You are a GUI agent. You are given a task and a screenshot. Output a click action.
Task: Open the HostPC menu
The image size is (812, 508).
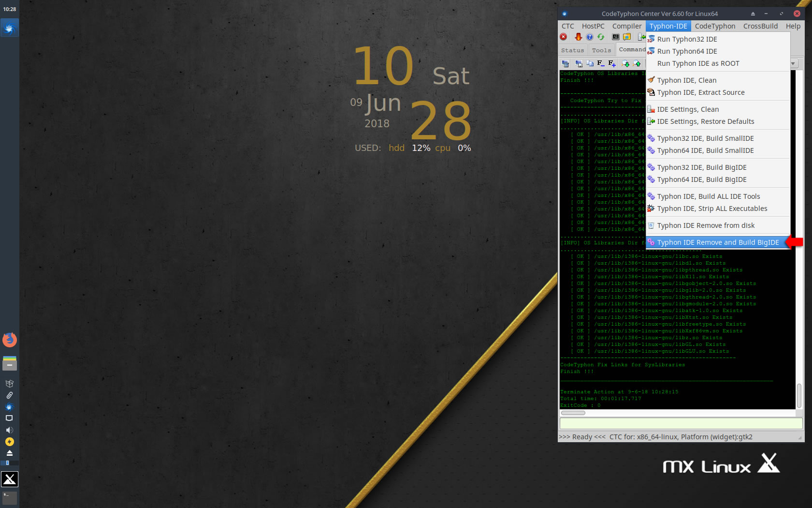point(593,26)
